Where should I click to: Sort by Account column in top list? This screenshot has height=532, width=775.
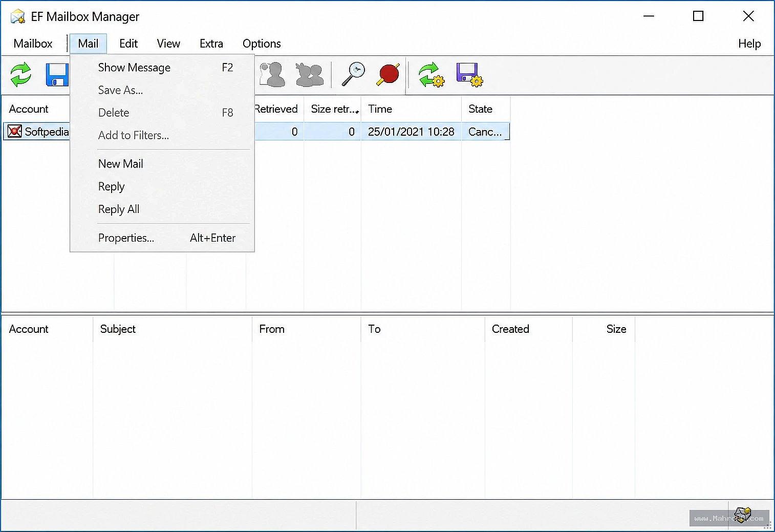[x=36, y=109]
